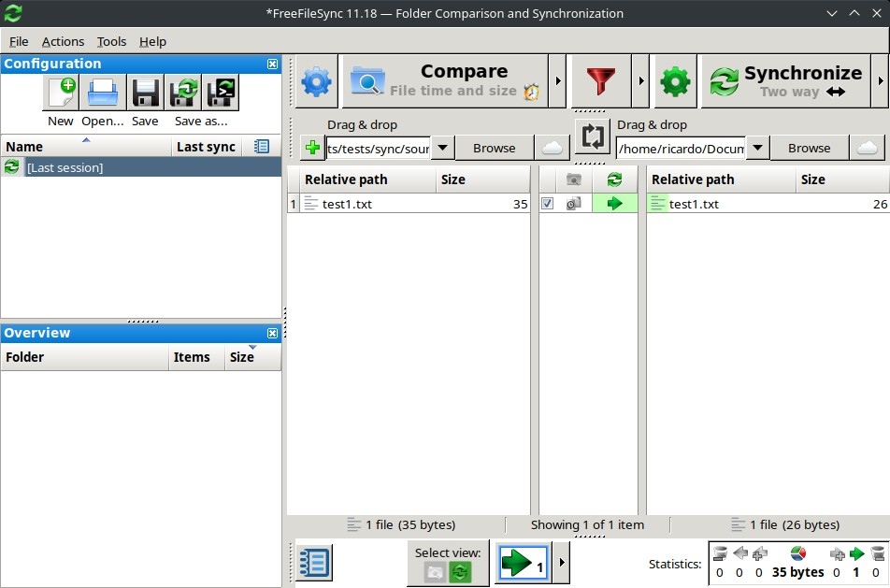Uncheck the test1.txt sync checkbox
The width and height of the screenshot is (890, 588).
547,204
